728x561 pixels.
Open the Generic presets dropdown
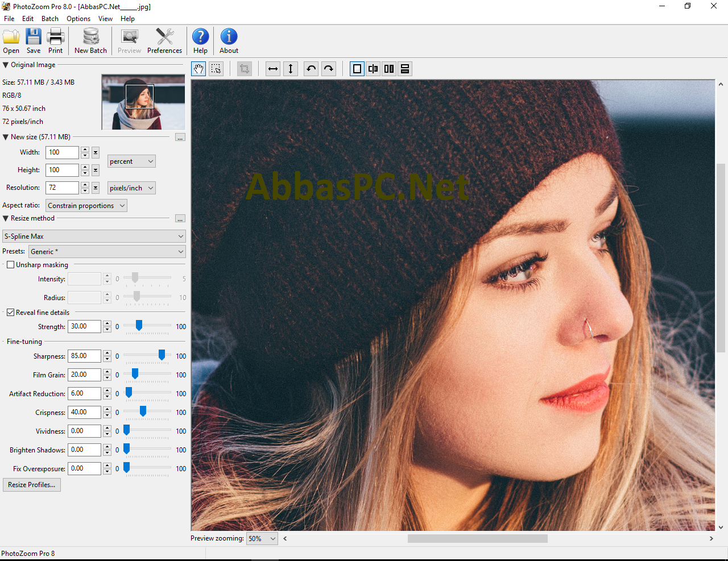(107, 252)
